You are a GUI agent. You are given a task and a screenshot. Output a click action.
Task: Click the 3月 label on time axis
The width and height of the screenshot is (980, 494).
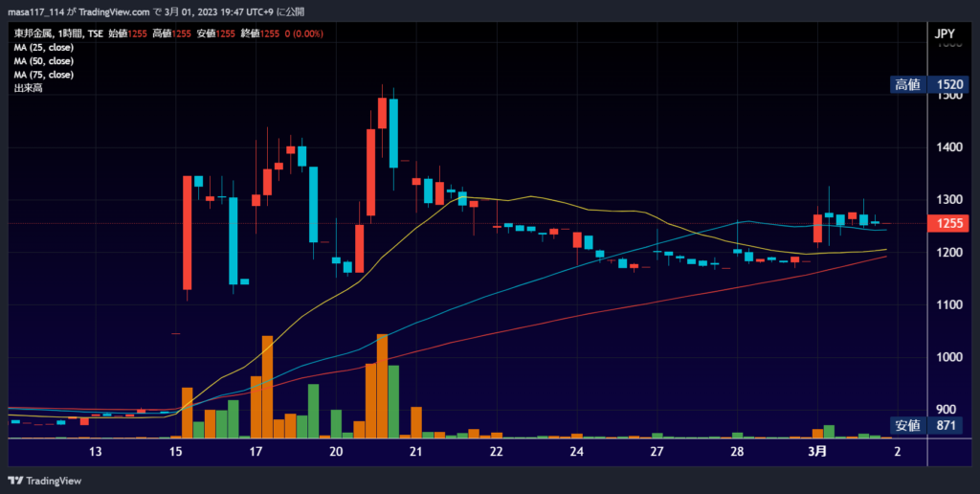pos(817,452)
